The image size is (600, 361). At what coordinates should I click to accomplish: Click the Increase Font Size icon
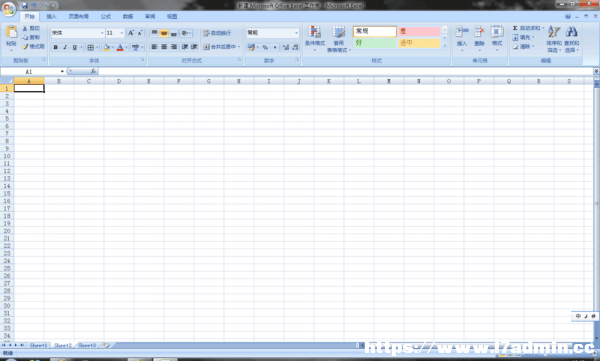[x=131, y=33]
